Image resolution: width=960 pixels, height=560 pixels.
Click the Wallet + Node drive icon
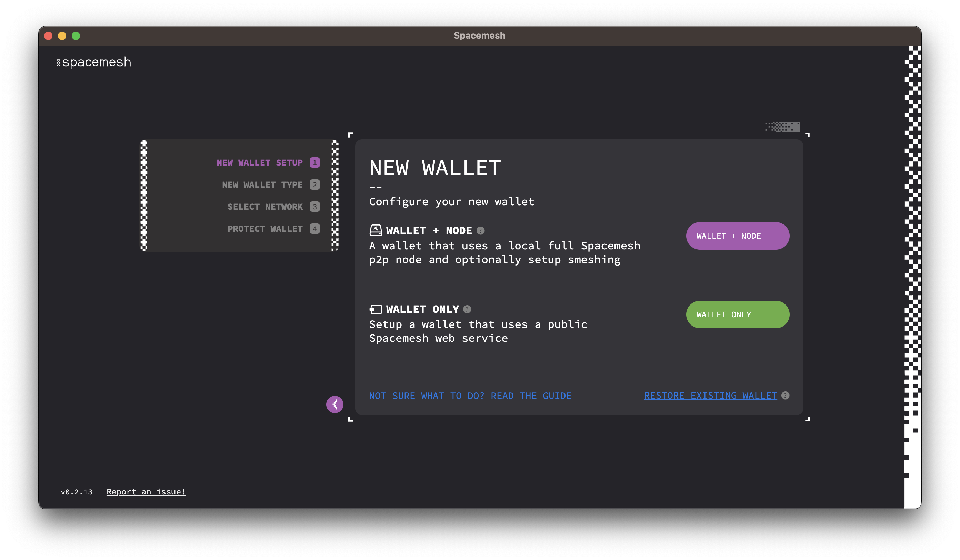(376, 230)
